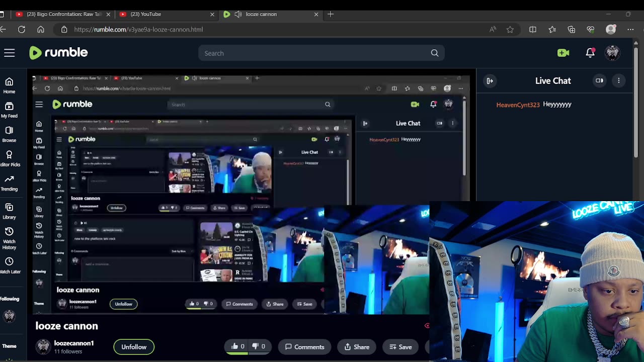Open split screen in the browser toolbar
This screenshot has height=362, width=644.
(x=533, y=30)
